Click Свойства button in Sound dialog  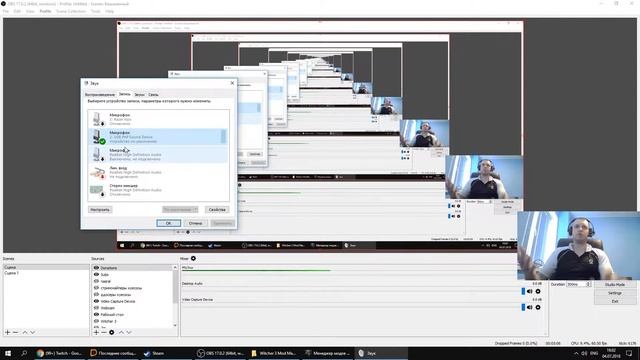217,209
